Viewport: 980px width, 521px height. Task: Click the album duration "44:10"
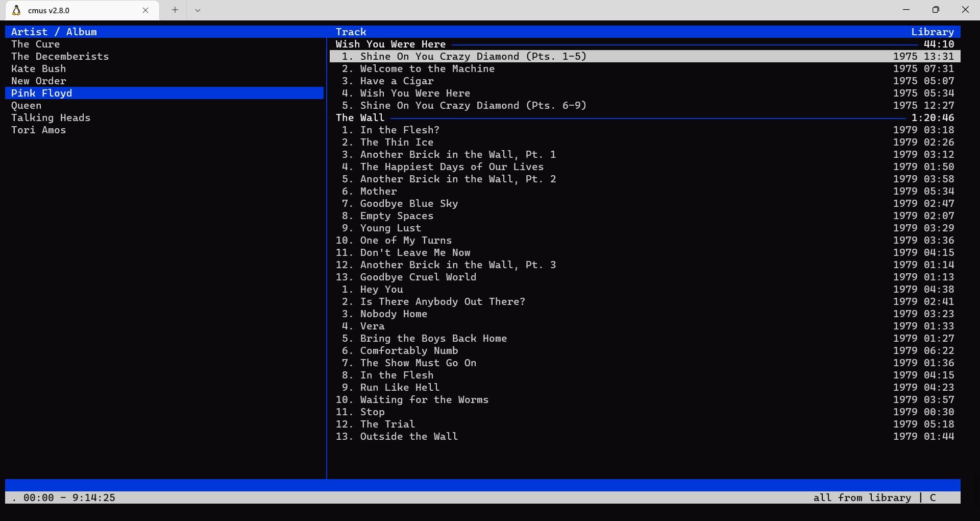(x=939, y=44)
